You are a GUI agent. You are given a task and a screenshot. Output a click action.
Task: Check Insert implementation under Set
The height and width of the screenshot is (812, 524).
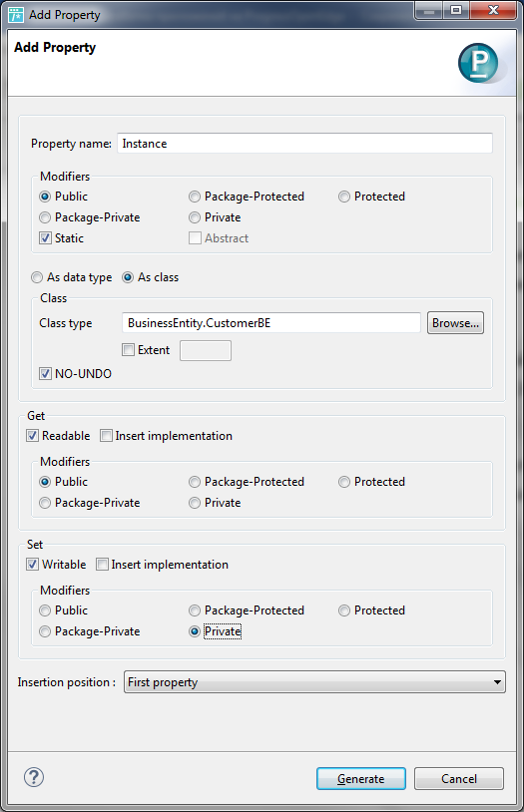[102, 565]
